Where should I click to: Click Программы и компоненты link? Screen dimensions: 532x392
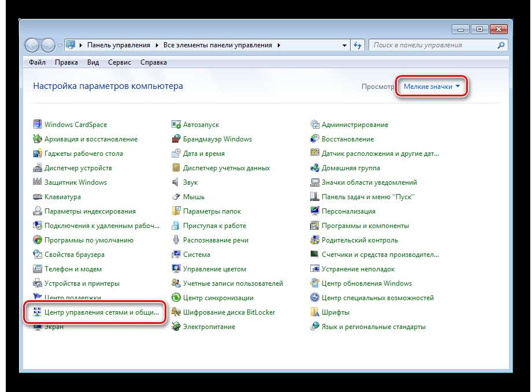point(365,226)
